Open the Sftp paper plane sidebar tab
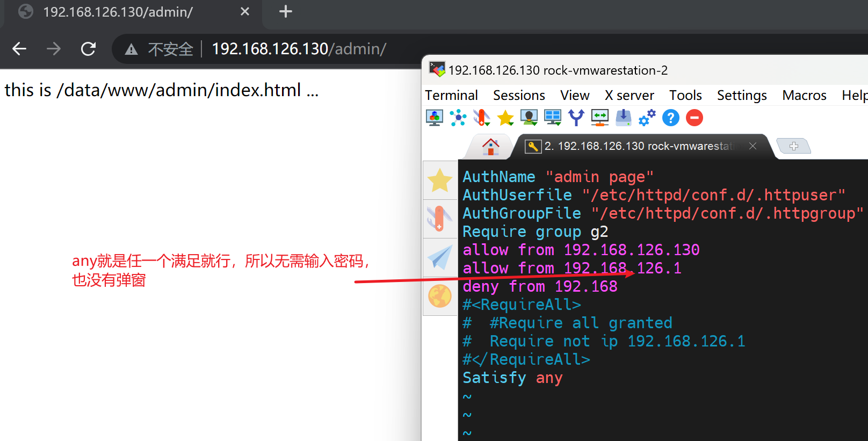The height and width of the screenshot is (441, 868). point(440,258)
